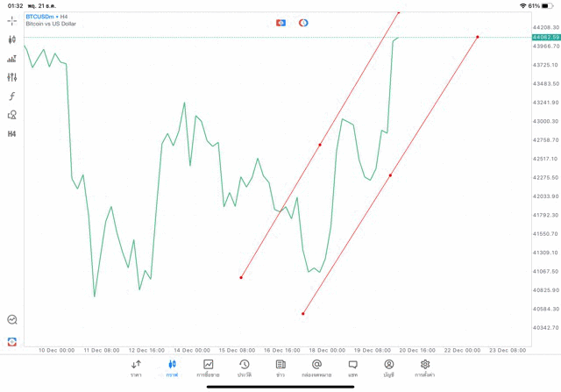Open the history (ประวัติ) tab

point(245,367)
